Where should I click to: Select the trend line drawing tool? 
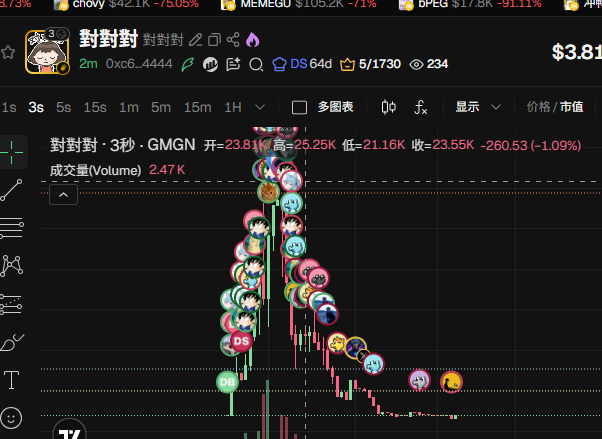click(x=12, y=190)
